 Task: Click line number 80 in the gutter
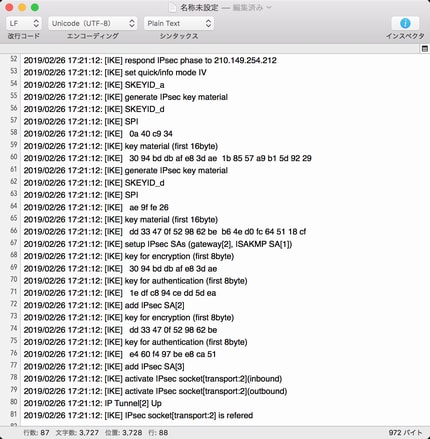pos(13,402)
